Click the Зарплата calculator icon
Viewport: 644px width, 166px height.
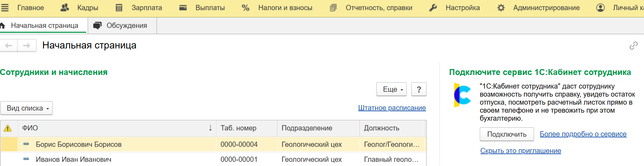point(119,8)
